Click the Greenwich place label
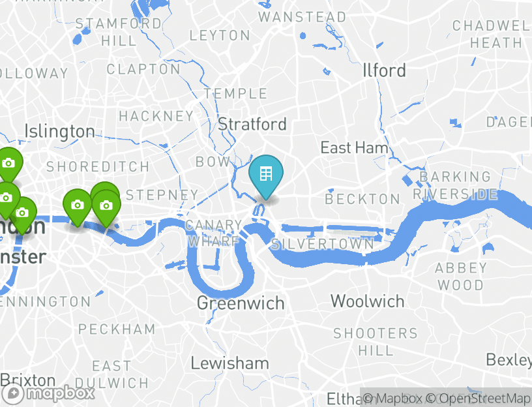Viewport: 532px width, 407px height. point(241,303)
